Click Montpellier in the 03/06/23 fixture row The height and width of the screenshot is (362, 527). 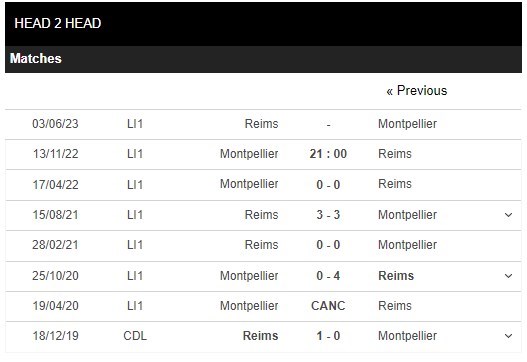pos(407,124)
